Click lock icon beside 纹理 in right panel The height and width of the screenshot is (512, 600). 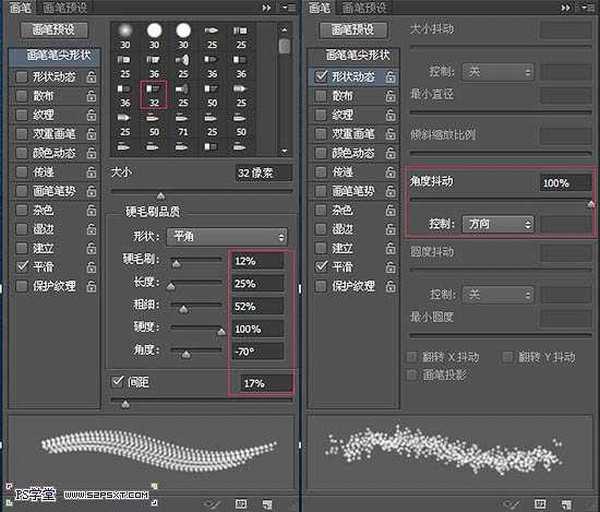click(x=390, y=115)
